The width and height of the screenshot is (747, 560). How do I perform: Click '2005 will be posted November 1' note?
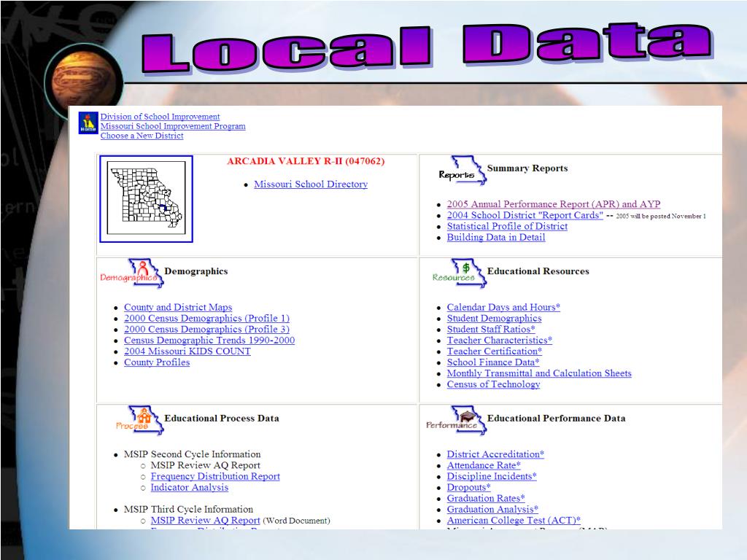coord(661,216)
